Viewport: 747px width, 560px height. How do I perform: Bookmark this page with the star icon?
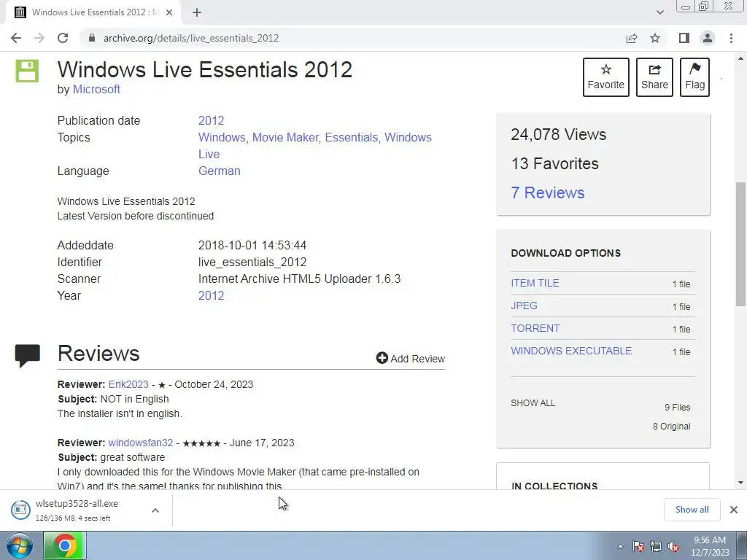655,38
